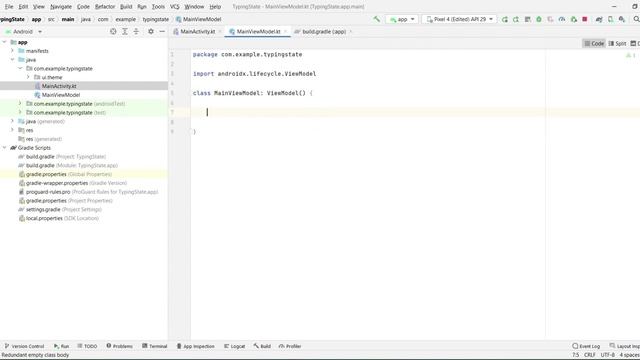Expand the manifests folder
The image size is (640, 360).
[x=12, y=51]
